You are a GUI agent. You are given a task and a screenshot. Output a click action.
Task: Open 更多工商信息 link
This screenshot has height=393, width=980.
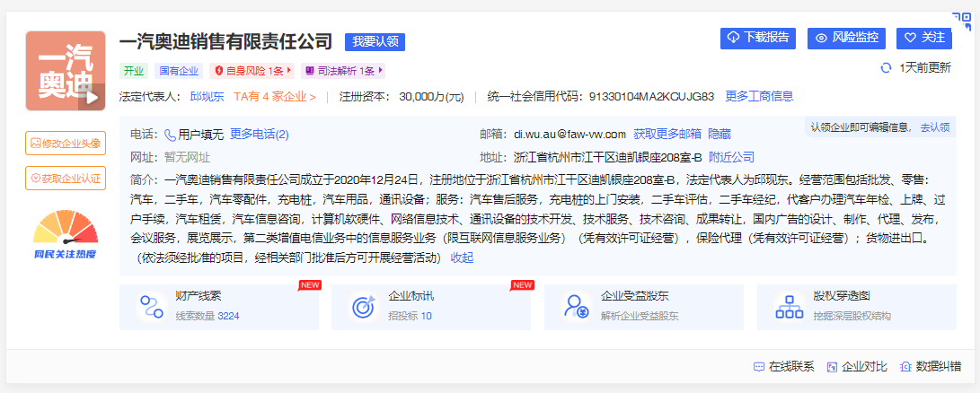click(x=759, y=96)
